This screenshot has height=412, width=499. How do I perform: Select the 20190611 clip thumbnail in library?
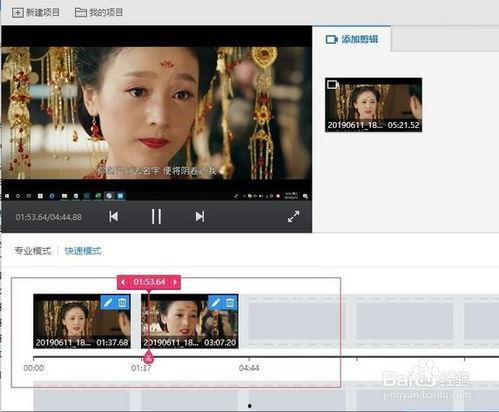[x=373, y=105]
